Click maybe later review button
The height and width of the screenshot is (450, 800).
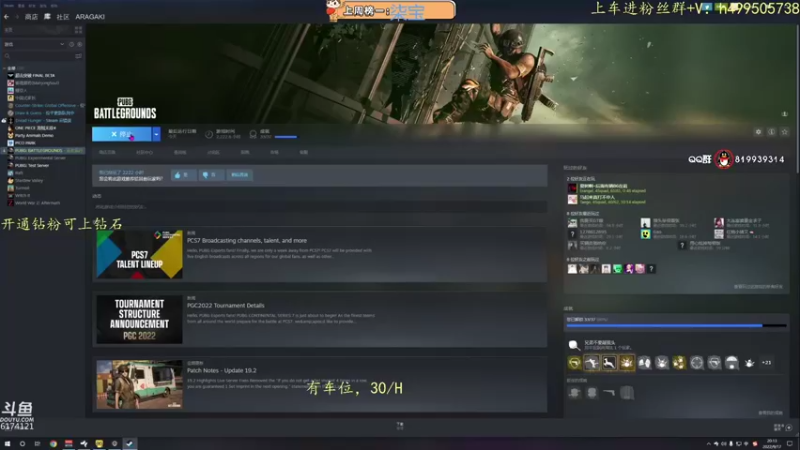click(x=239, y=175)
